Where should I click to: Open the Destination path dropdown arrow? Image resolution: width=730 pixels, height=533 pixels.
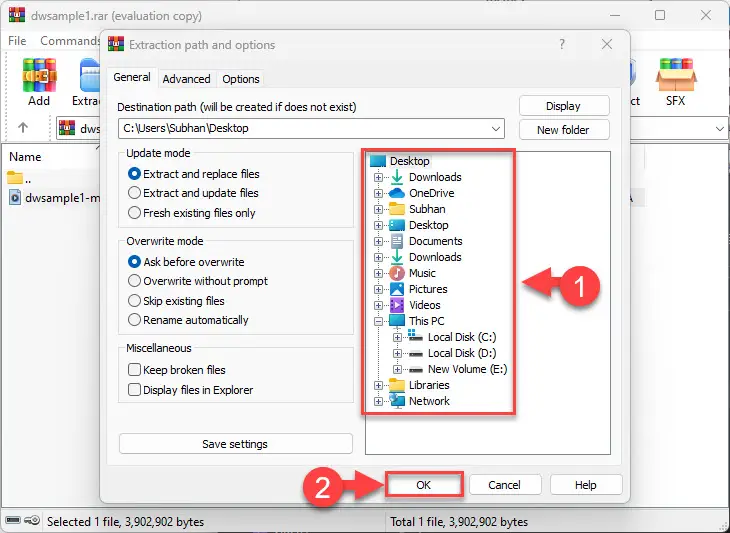click(496, 128)
